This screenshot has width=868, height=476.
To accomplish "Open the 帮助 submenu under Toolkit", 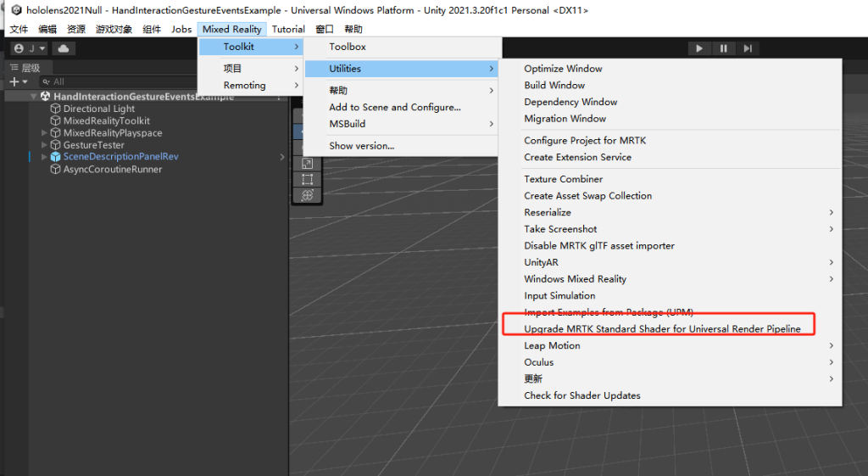I will [x=402, y=90].
